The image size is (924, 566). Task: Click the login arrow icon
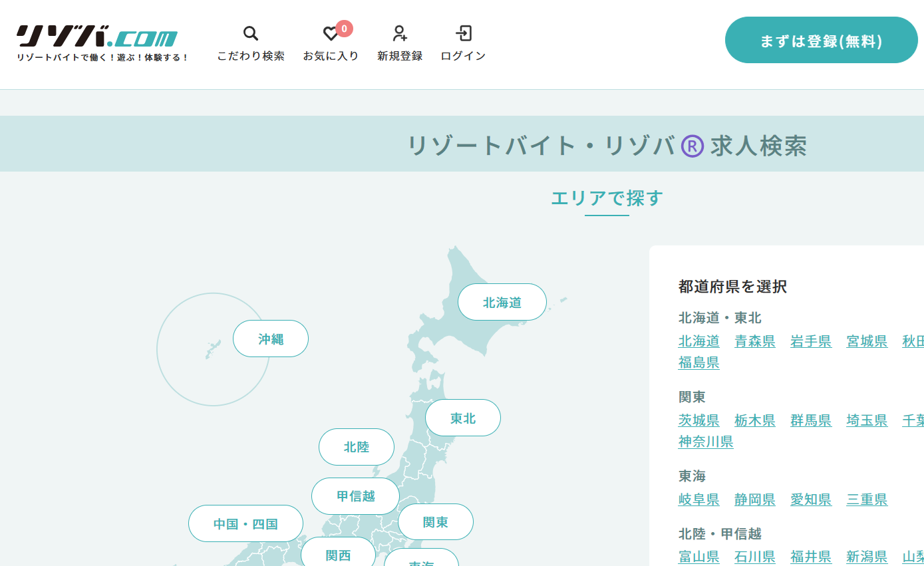[x=463, y=33]
